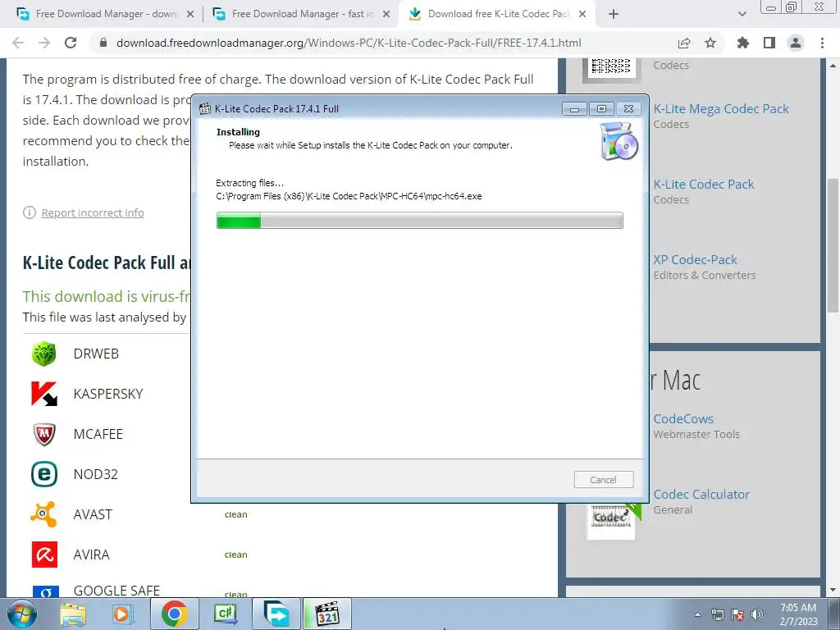Click the McAfee shield icon
This screenshot has width=840, height=630.
click(x=44, y=434)
